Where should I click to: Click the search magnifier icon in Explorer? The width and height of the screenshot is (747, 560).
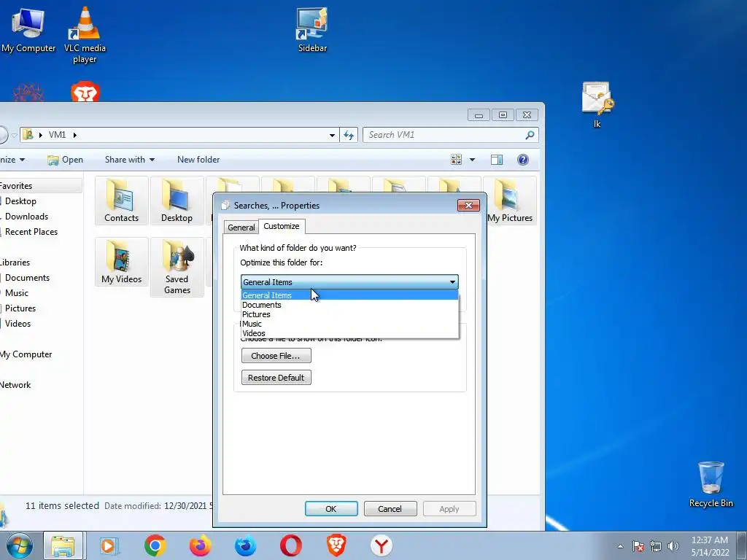(530, 135)
